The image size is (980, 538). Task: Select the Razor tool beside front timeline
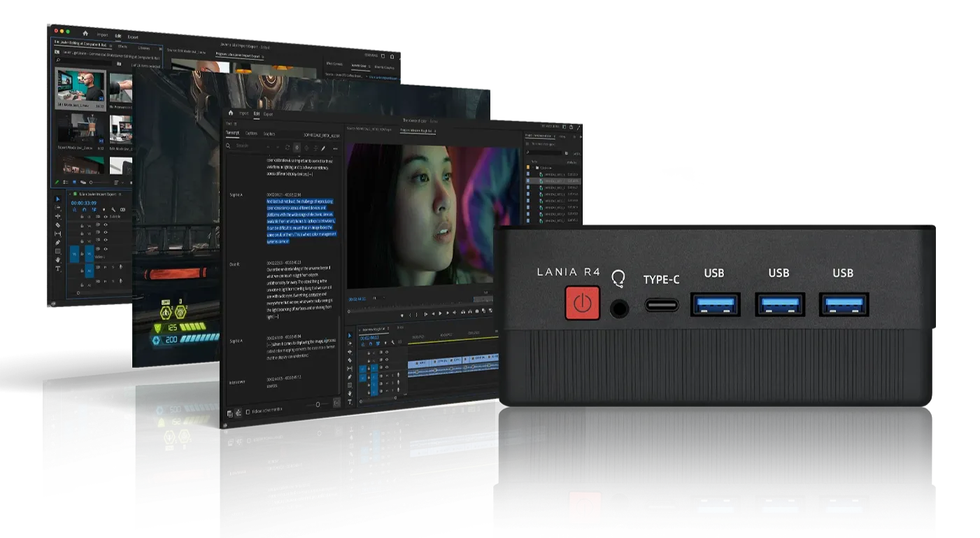pyautogui.click(x=350, y=360)
